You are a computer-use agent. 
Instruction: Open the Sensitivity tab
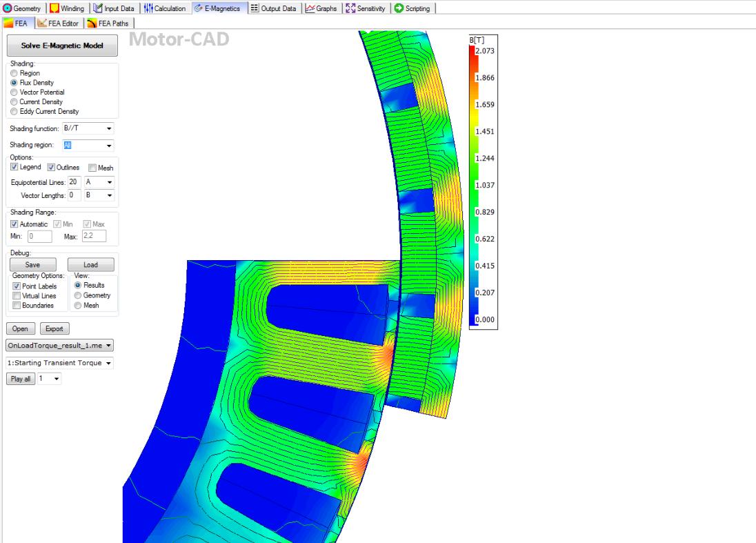pyautogui.click(x=366, y=8)
